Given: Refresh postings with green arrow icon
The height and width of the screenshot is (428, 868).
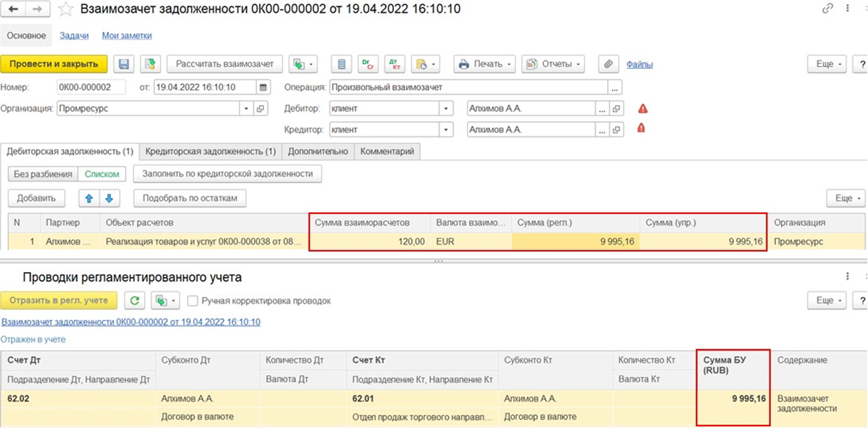Looking at the screenshot, I should pyautogui.click(x=135, y=301).
